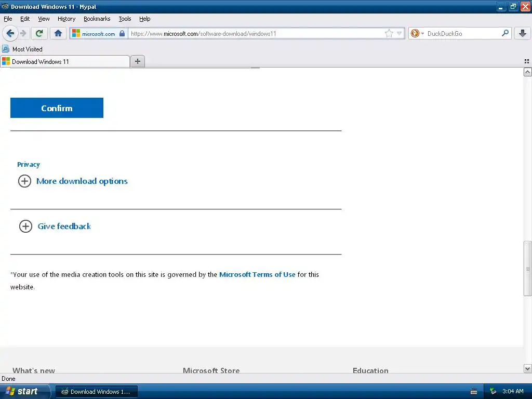Open a new tab with plus button
The width and height of the screenshot is (532, 399).
pyautogui.click(x=137, y=61)
